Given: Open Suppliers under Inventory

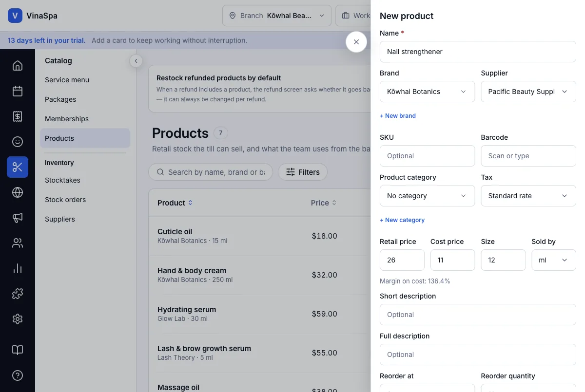Looking at the screenshot, I should (x=85, y=219).
